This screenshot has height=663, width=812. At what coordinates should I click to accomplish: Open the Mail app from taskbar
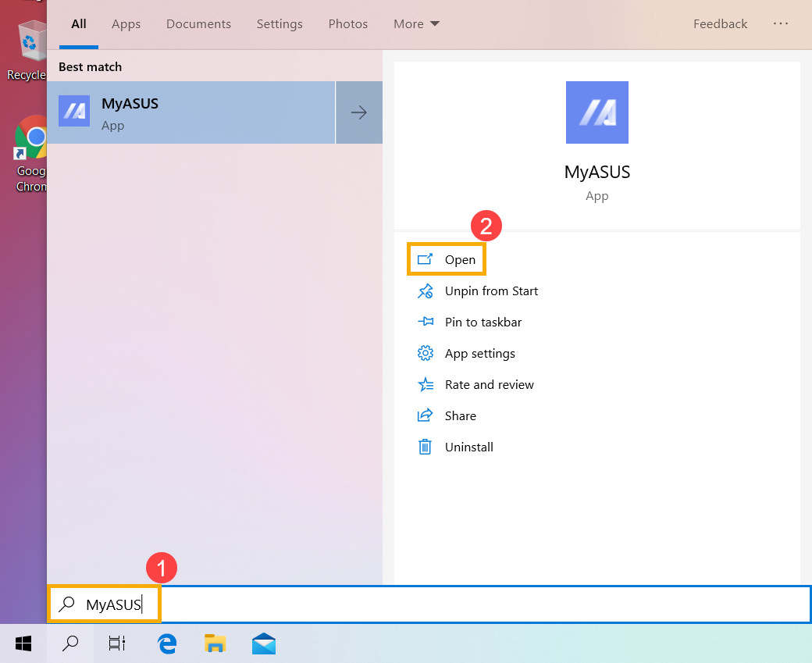264,643
